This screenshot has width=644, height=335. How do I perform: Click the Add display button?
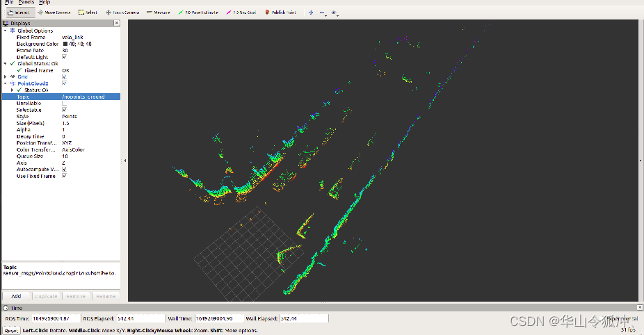pyautogui.click(x=16, y=296)
